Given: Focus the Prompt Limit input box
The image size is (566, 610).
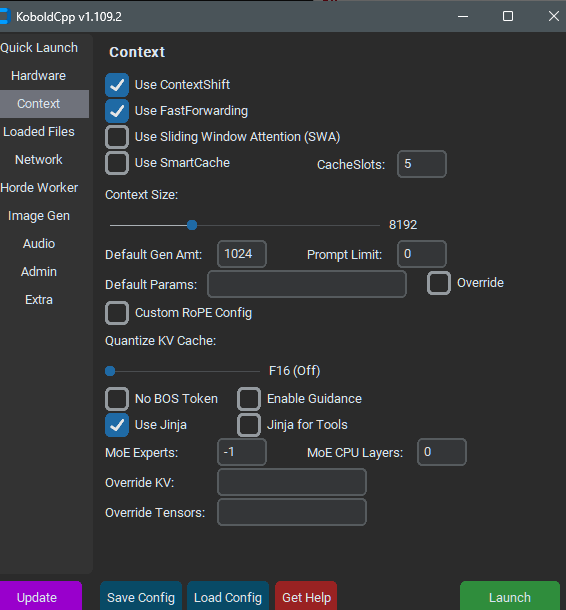Looking at the screenshot, I should (422, 254).
